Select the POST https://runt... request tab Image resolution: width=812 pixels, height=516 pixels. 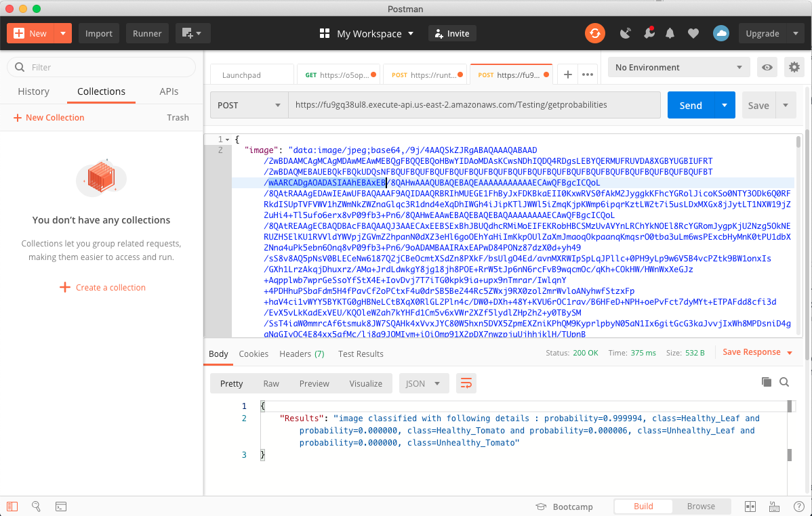point(426,75)
